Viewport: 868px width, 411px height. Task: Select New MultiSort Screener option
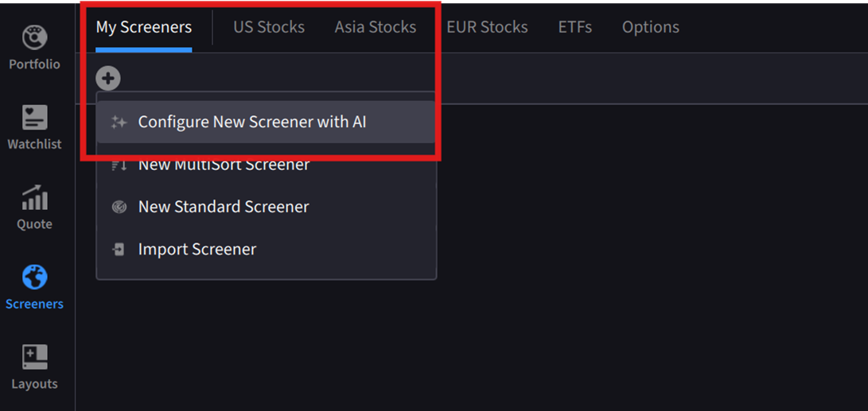[224, 165]
